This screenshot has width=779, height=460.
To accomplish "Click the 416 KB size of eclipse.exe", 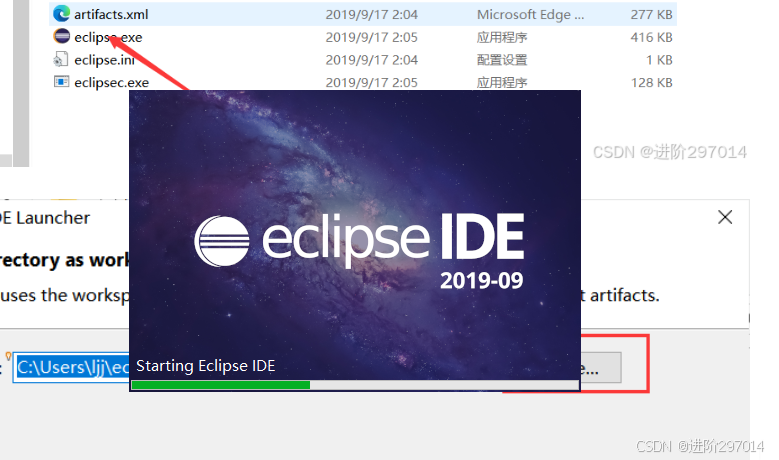I will 651,37.
